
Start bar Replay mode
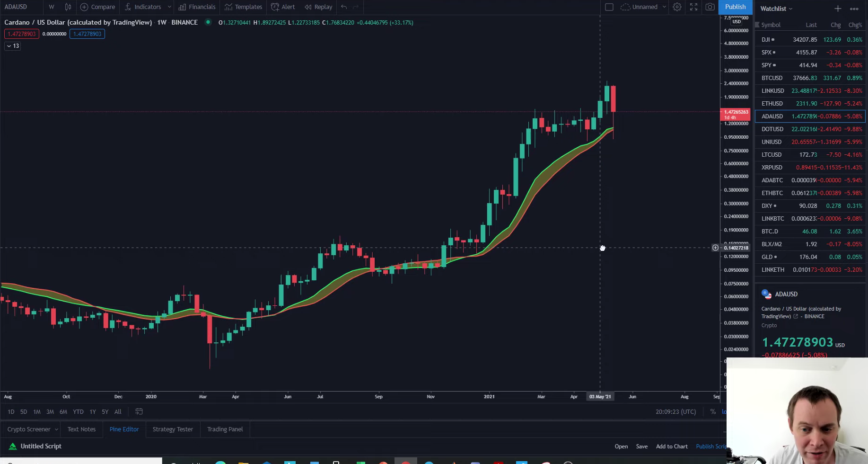(x=318, y=7)
